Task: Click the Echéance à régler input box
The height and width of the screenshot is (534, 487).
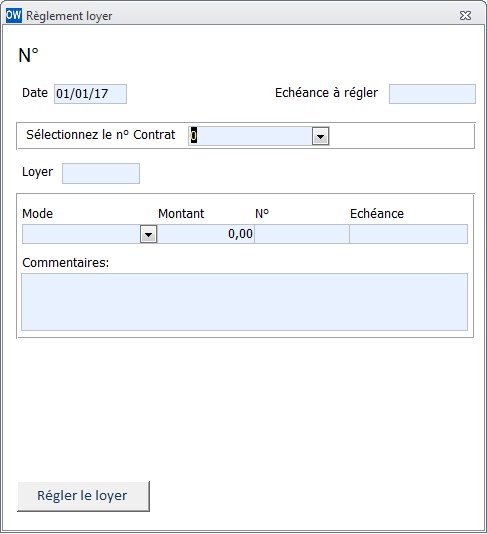Action: point(432,94)
